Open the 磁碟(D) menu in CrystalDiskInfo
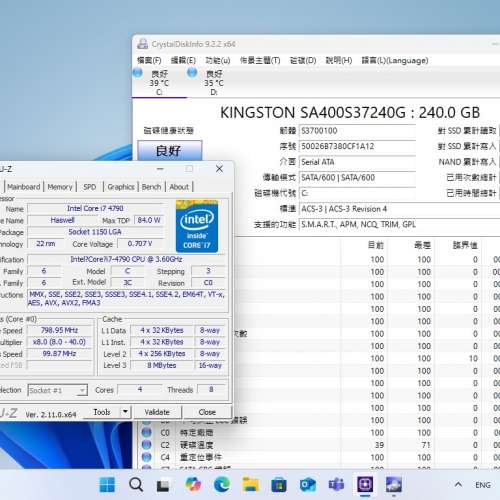This screenshot has height=500, width=500. point(303,60)
